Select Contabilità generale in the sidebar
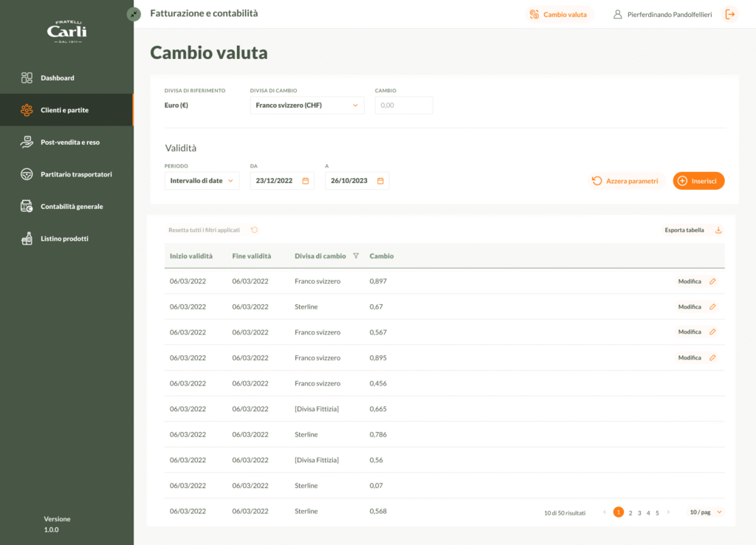 pos(72,207)
